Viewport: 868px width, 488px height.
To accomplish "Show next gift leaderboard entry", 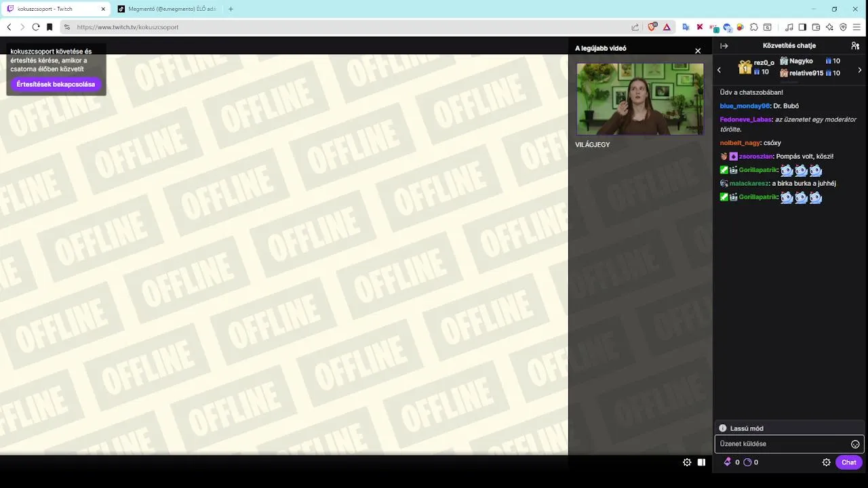I will [x=860, y=70].
